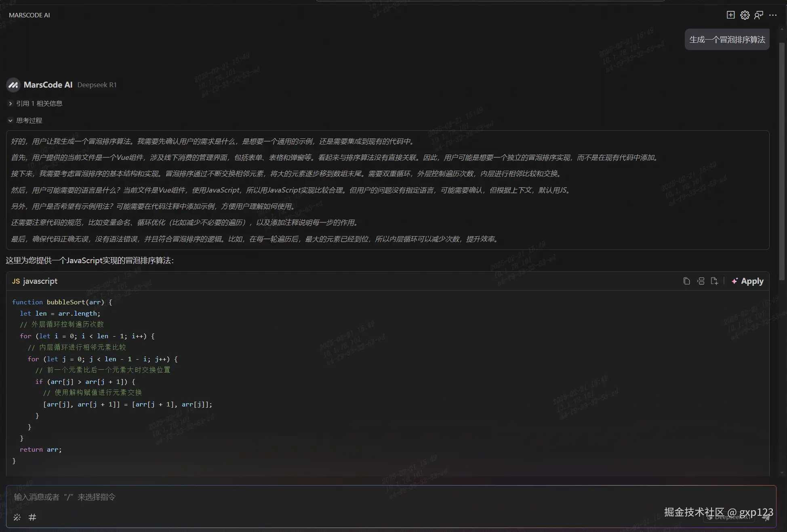Insert code at cursor icon
The width and height of the screenshot is (787, 532).
pos(701,281)
